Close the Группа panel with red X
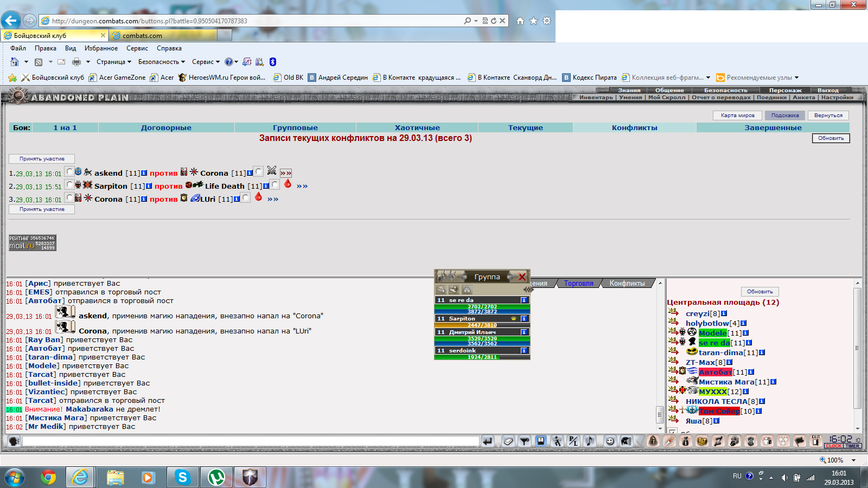868x488 pixels. coord(522,277)
